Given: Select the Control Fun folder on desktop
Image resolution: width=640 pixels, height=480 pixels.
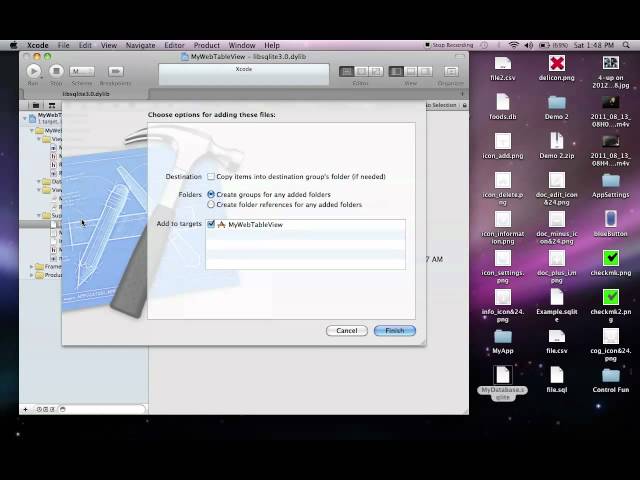Looking at the screenshot, I should tap(611, 381).
